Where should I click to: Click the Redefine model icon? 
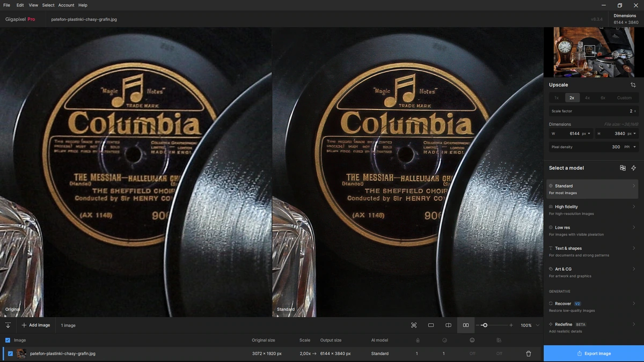pyautogui.click(x=551, y=324)
